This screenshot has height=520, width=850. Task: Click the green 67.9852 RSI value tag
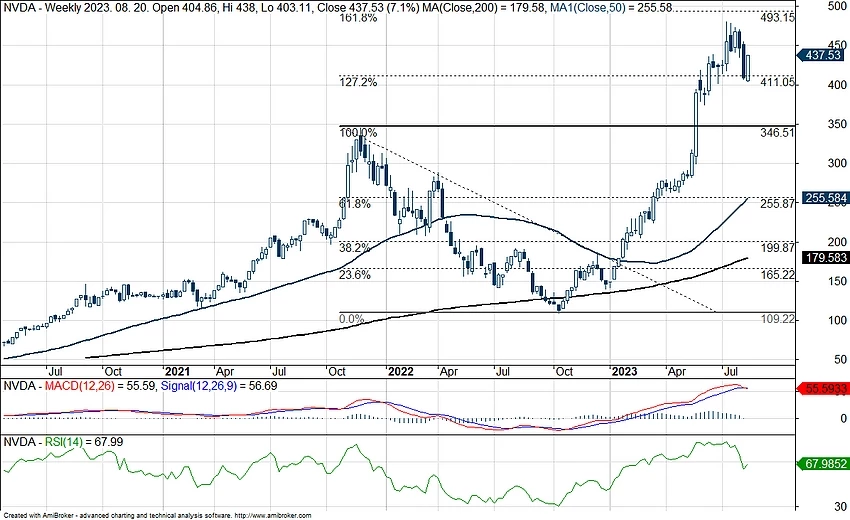[x=824, y=464]
